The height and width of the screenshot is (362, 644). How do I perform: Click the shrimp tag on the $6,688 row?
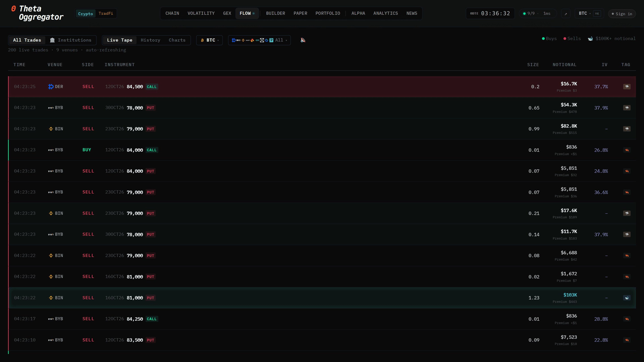click(x=627, y=256)
